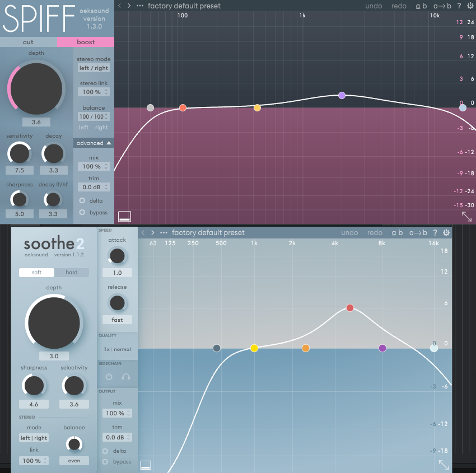The image size is (476, 473).
Task: Open soothe2 settings gear icon
Action: coord(446,233)
